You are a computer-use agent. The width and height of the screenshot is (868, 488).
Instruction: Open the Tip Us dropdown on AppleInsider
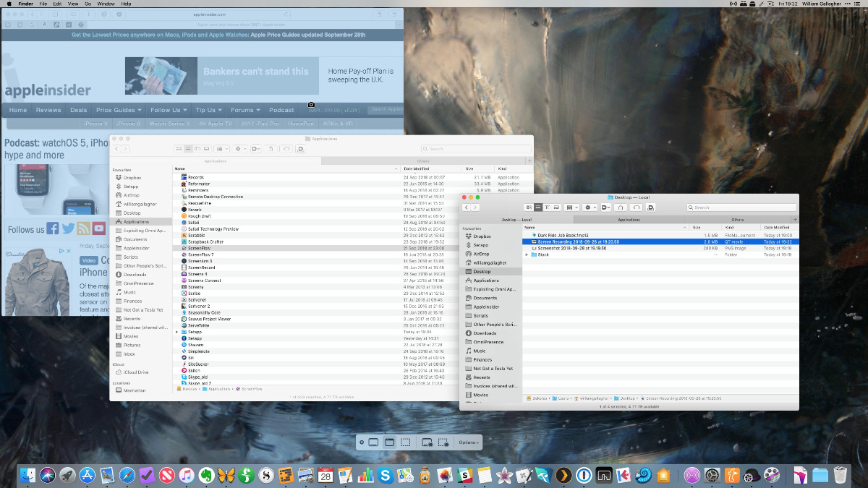[x=208, y=110]
